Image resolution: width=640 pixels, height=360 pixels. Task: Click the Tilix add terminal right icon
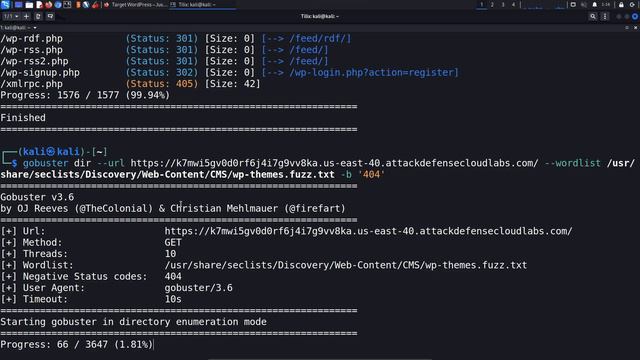pos(38,16)
